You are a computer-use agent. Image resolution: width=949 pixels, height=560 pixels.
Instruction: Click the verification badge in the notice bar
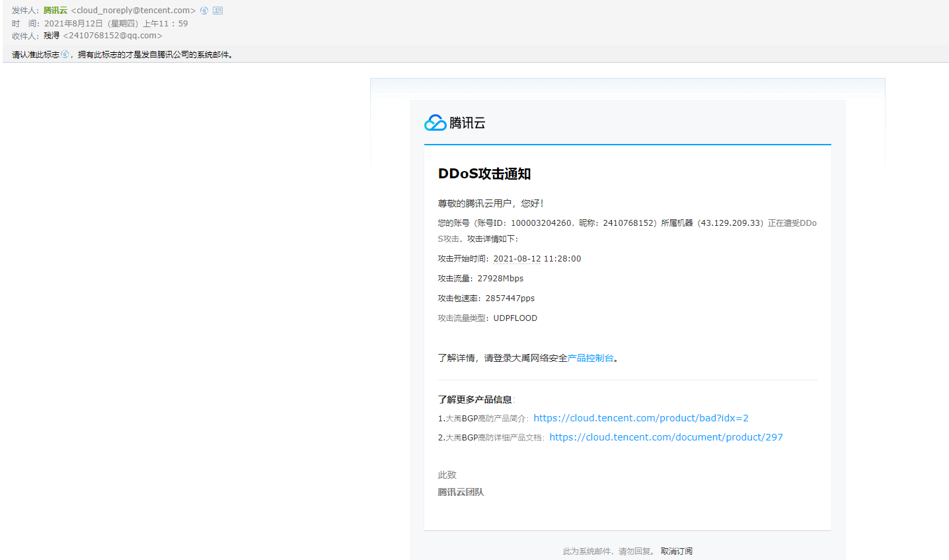[x=65, y=55]
